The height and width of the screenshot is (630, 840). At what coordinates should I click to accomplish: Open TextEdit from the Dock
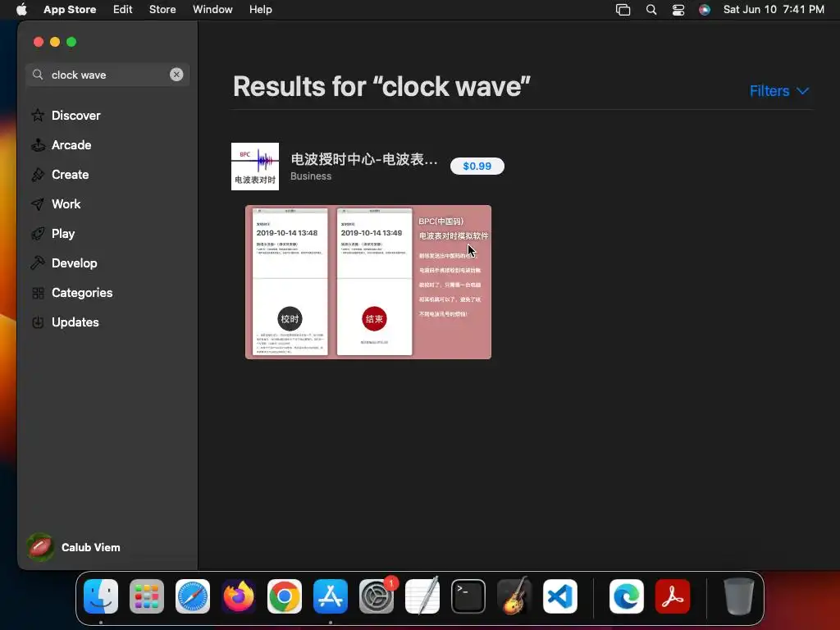[422, 596]
